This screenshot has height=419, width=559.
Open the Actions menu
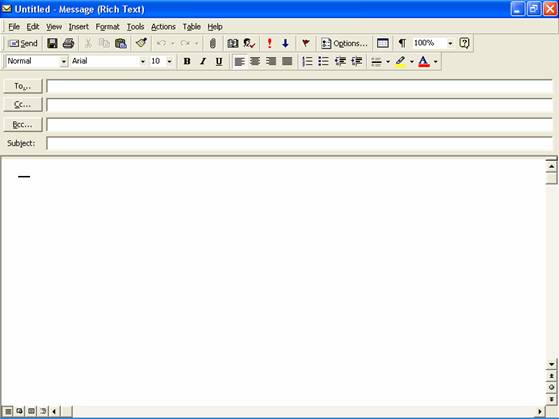163,27
